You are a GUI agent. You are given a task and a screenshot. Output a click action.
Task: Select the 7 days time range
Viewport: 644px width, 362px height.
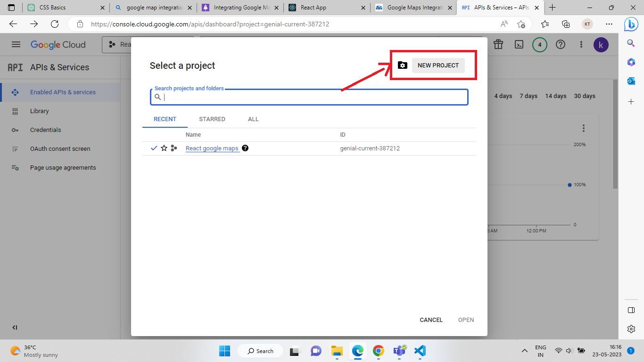[x=528, y=96]
